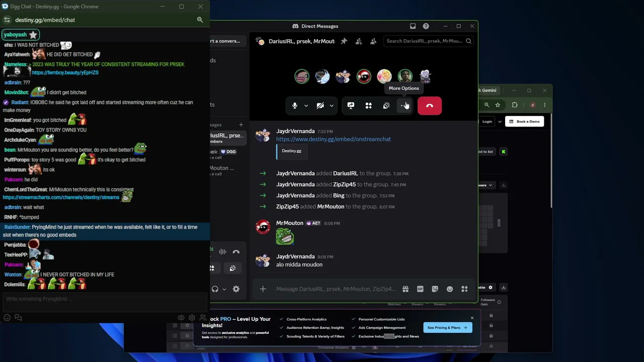Search in the DariusIRL group conversation
Viewport: 644px width, 362px height.
(428, 41)
